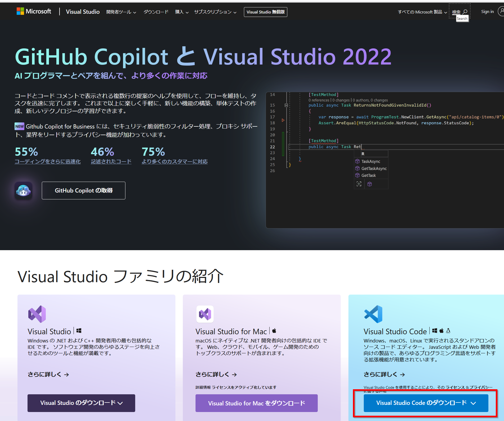Click the Visual Studio 無償版 button

(265, 12)
